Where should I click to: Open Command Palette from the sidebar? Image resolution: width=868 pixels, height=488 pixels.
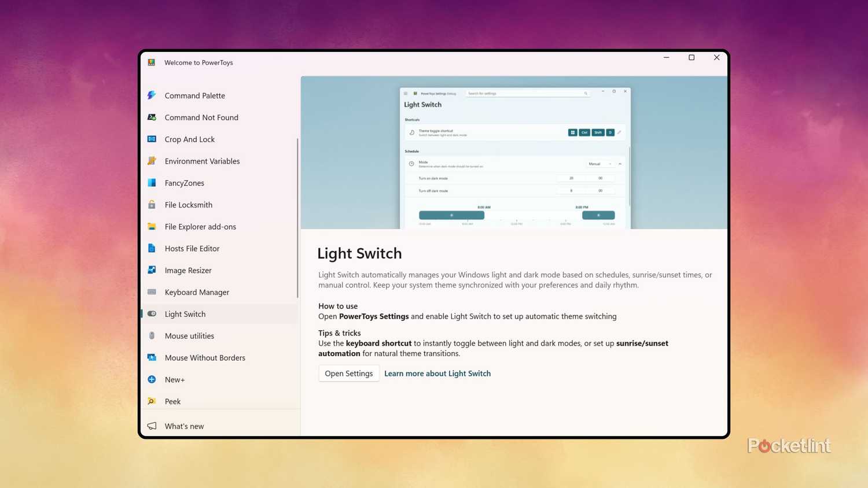click(x=194, y=95)
